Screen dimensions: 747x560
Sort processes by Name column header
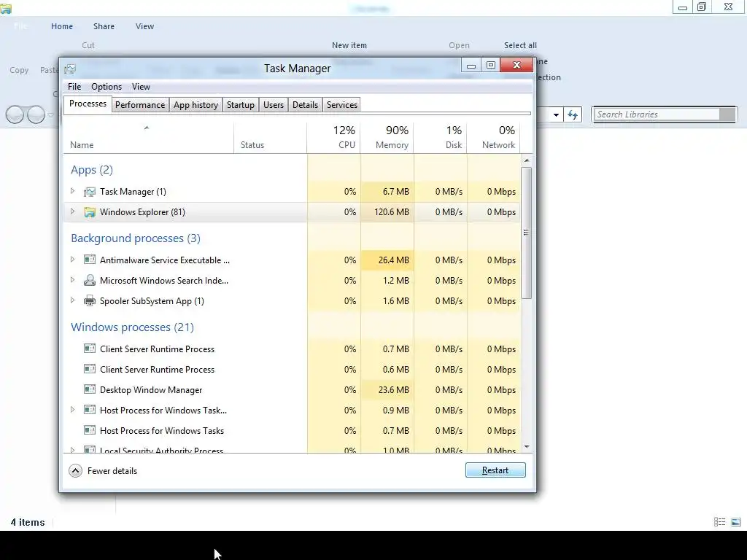[148, 138]
